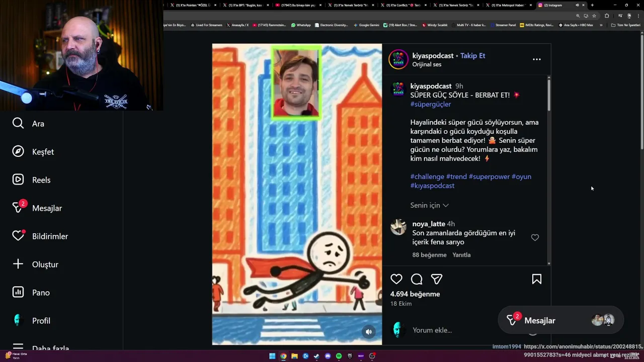Screen dimensions: 644x362
Task: Open Bildirimler notifications
Action: 40,236
